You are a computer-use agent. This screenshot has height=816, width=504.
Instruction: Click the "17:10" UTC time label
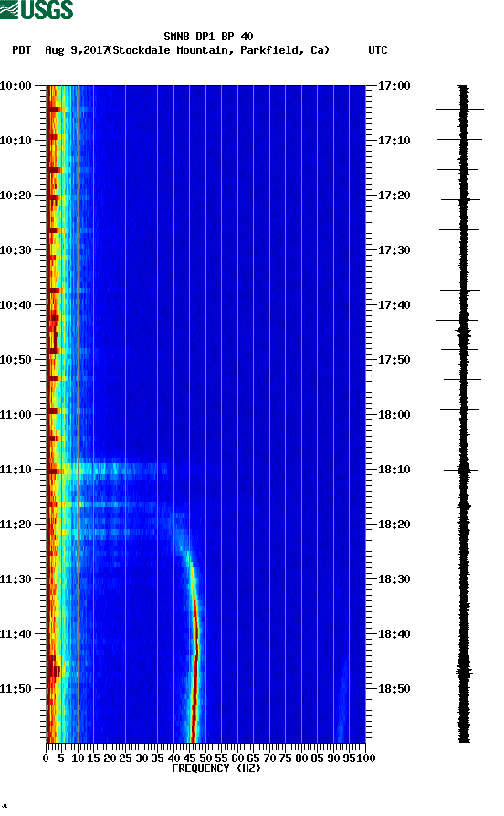click(394, 140)
